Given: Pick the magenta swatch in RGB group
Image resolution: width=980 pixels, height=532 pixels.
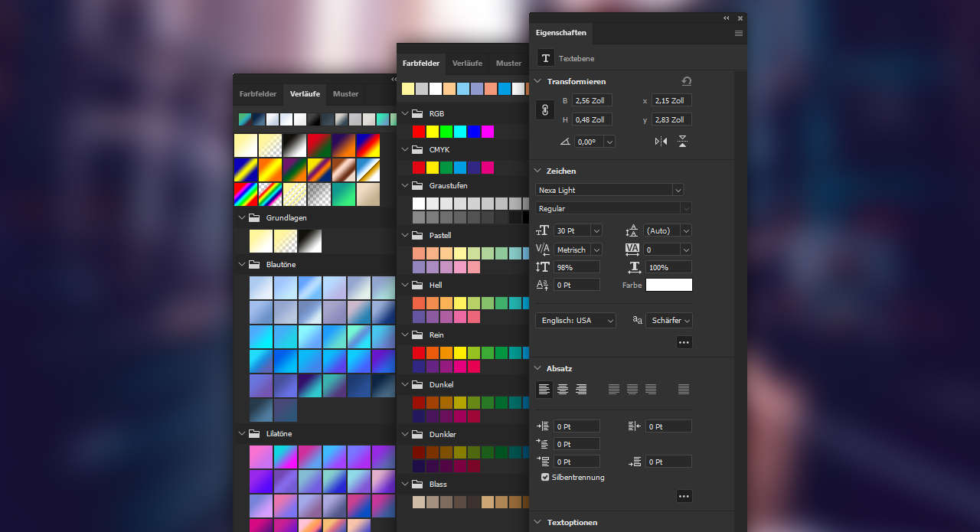Looking at the screenshot, I should pos(488,132).
